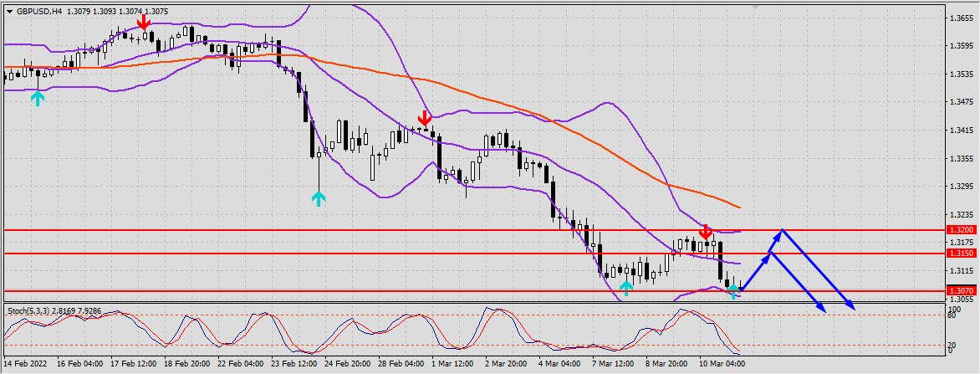Click the red 1.3200 price label
The height and width of the screenshot is (374, 980).
pos(959,229)
